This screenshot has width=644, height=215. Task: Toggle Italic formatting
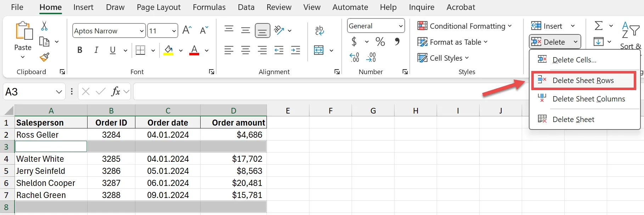point(96,50)
